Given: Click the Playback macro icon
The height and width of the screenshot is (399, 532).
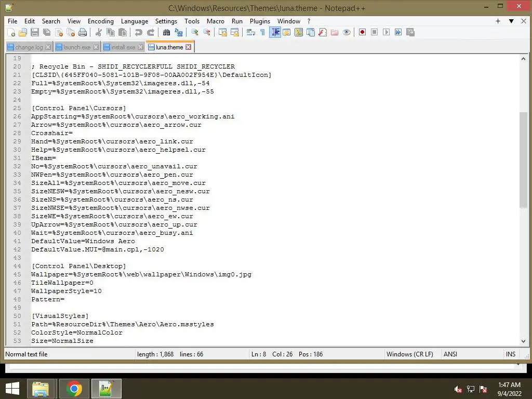Looking at the screenshot, I should coord(386,32).
